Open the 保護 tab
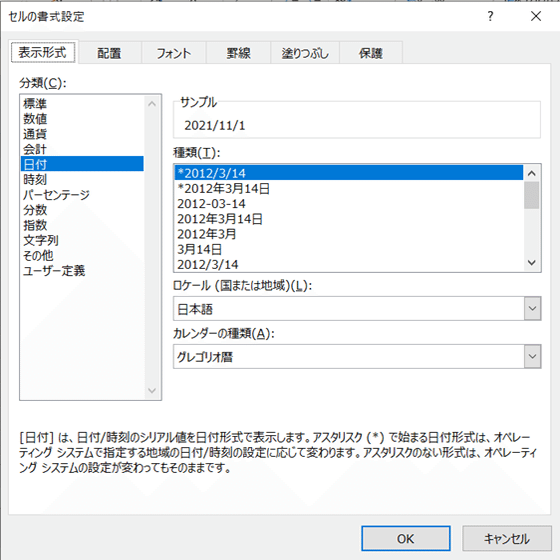The width and height of the screenshot is (560, 560). 371,53
